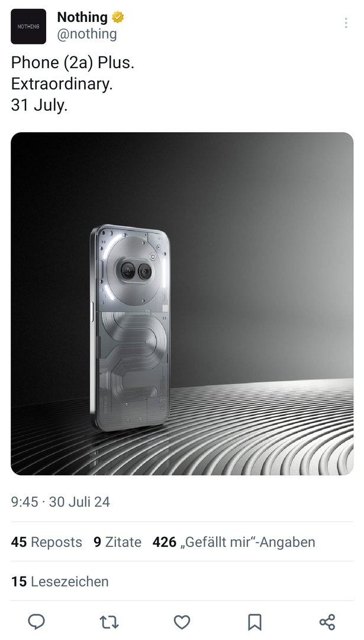
Task: Open the Phone (2a) Plus image
Action: point(182,303)
